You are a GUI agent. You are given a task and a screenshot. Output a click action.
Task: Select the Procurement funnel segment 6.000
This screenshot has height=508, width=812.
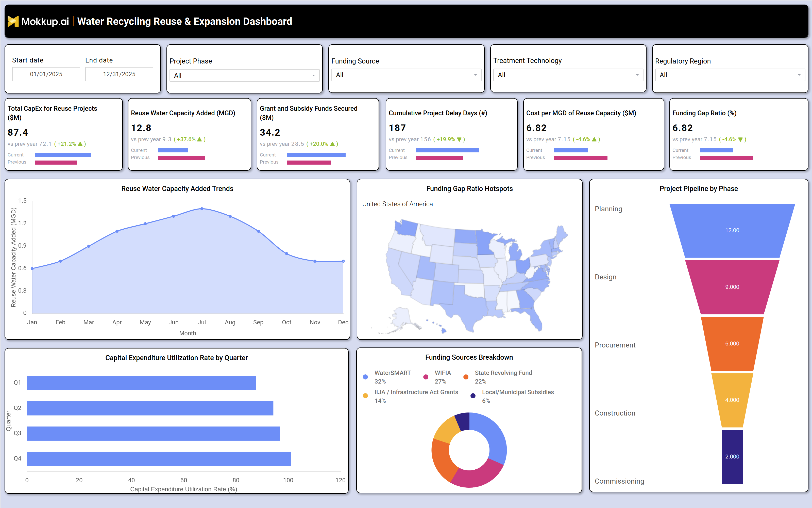pyautogui.click(x=732, y=343)
